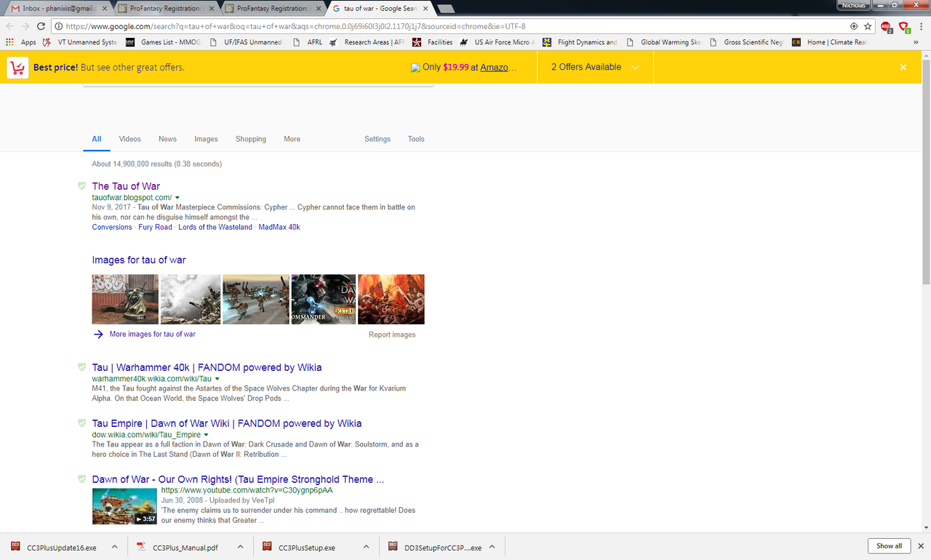This screenshot has width=931, height=560.
Task: Open Flight Dynamics bookmark
Action: point(580,42)
